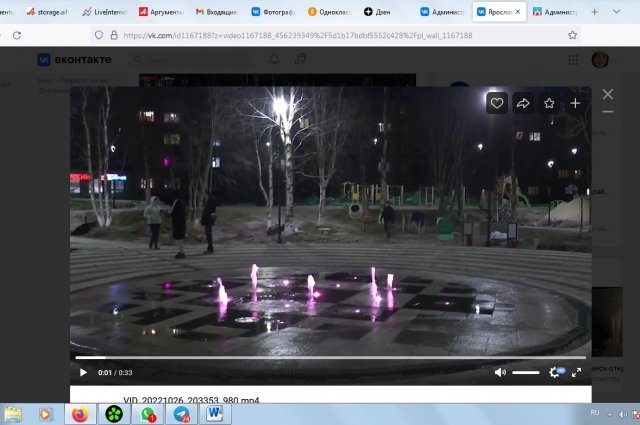Open tracking protection shield icon

99,35
